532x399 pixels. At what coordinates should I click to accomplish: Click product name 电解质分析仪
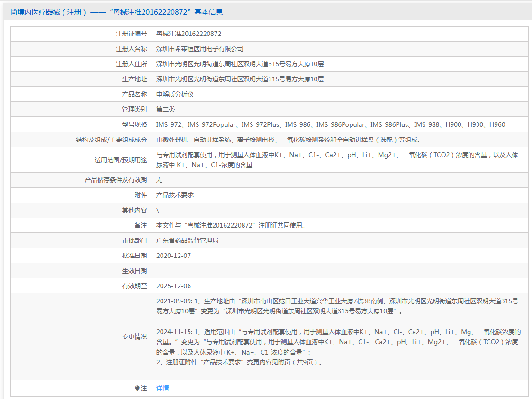175,94
